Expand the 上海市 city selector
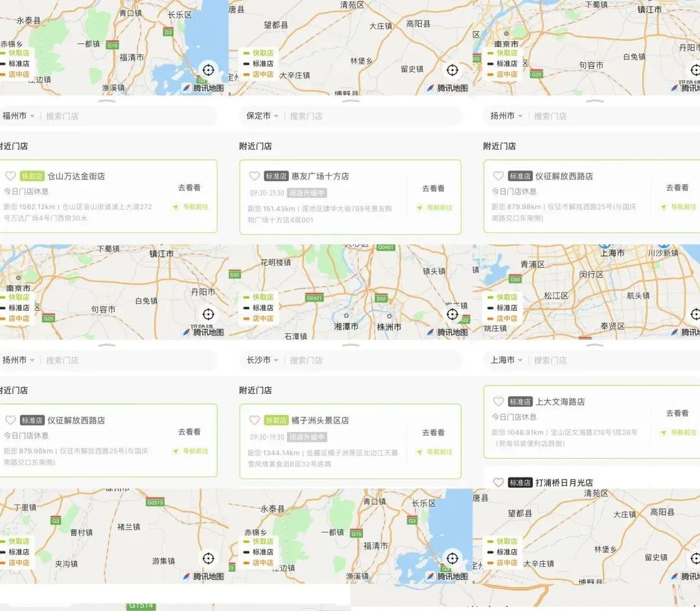 click(506, 360)
